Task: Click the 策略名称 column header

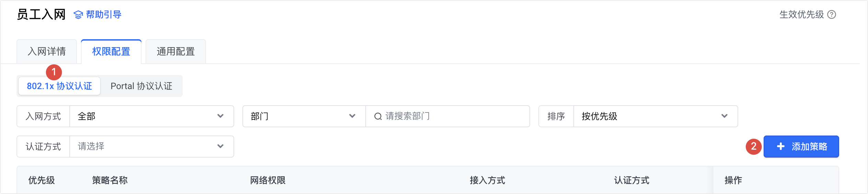Action: [110, 180]
